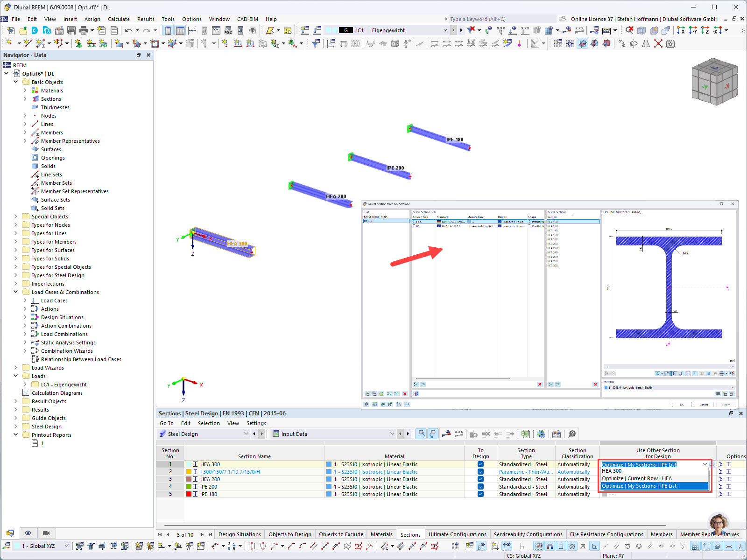Click the section edit icon after the row 1 dropdown
Screen dimensions: 747x560
pyautogui.click(x=720, y=464)
